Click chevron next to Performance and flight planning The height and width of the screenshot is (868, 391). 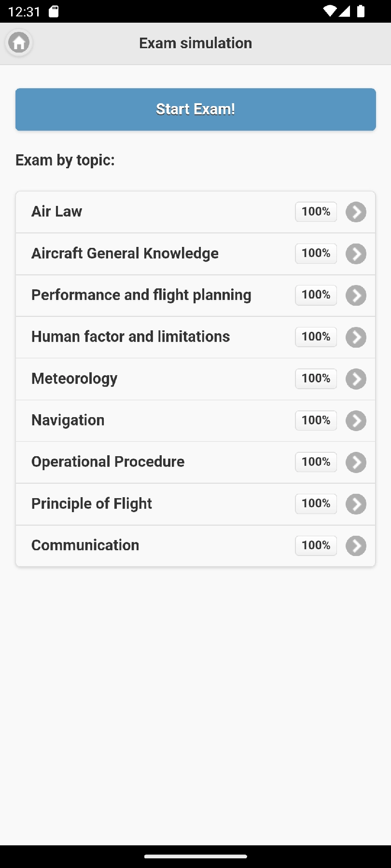pyautogui.click(x=356, y=296)
